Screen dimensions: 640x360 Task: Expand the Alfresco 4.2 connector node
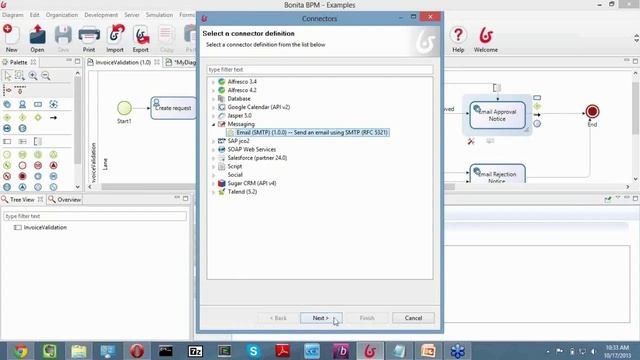pyautogui.click(x=213, y=91)
